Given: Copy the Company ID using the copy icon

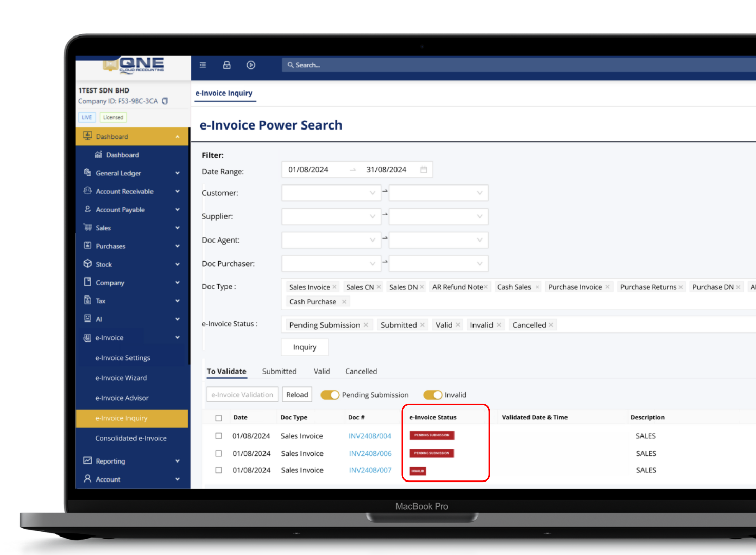Looking at the screenshot, I should tap(165, 101).
